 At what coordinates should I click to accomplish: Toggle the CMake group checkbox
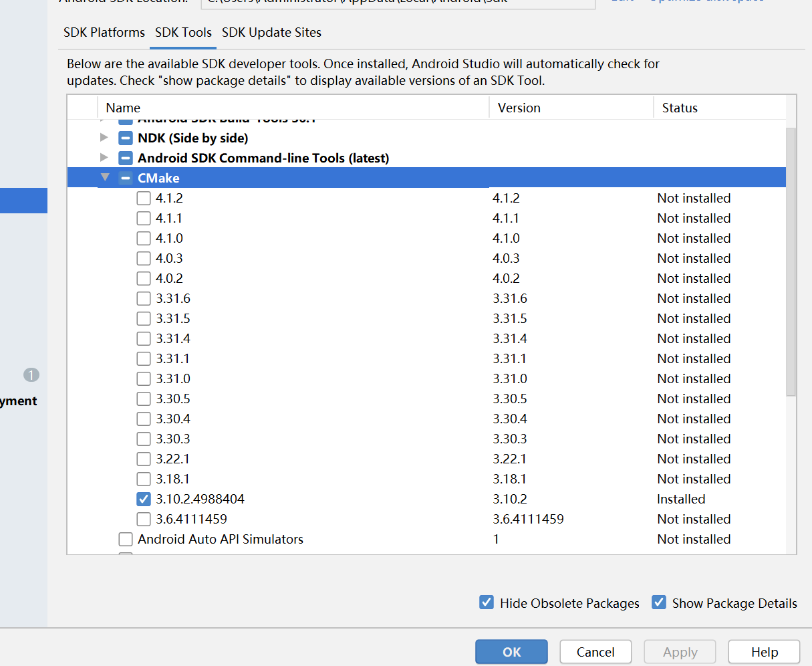pyautogui.click(x=126, y=179)
